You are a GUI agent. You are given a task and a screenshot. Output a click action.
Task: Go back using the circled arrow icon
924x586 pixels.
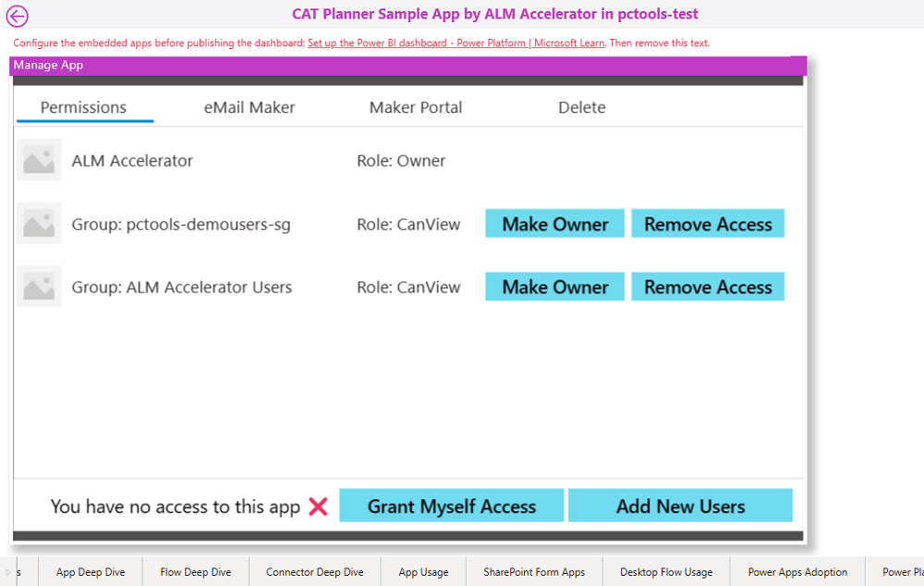click(x=17, y=16)
